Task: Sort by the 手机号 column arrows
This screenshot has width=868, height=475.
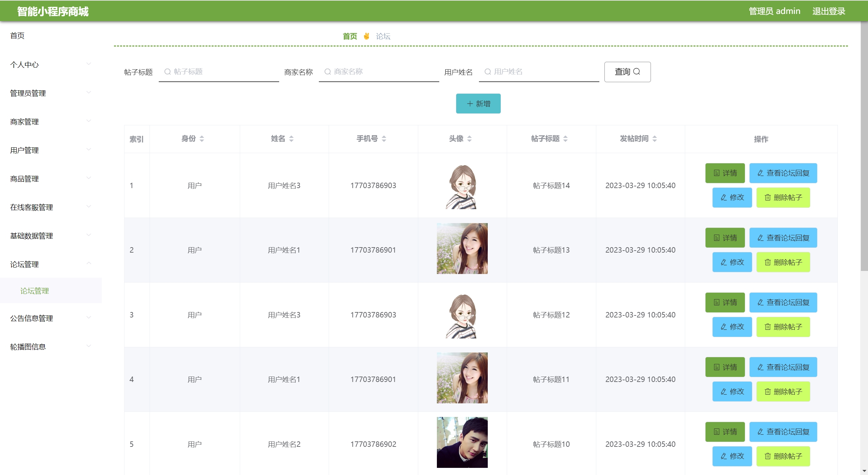Action: pos(384,139)
